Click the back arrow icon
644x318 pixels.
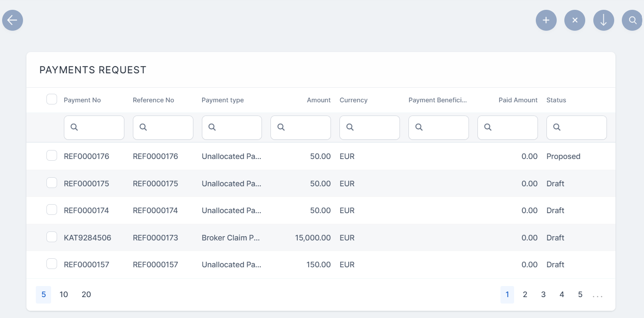coord(12,20)
